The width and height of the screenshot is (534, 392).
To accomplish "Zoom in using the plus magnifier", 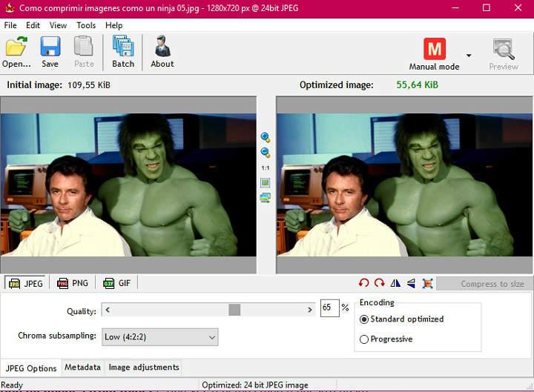I will coord(266,138).
